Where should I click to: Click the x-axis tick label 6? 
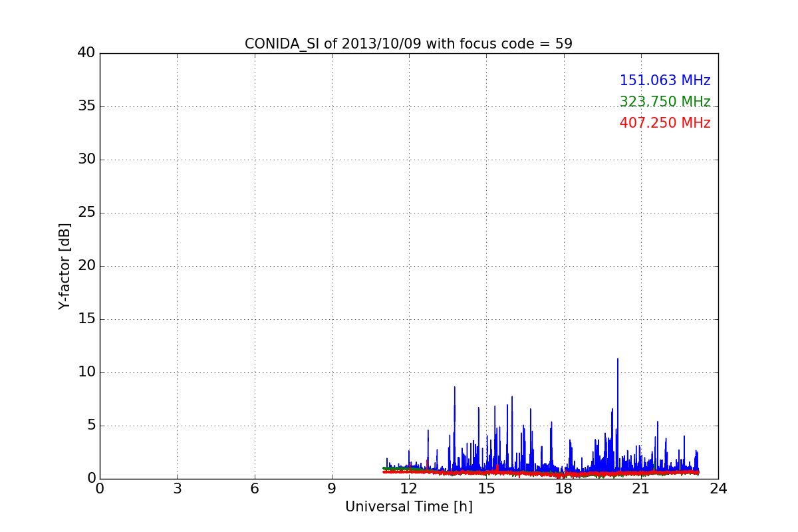pyautogui.click(x=254, y=489)
